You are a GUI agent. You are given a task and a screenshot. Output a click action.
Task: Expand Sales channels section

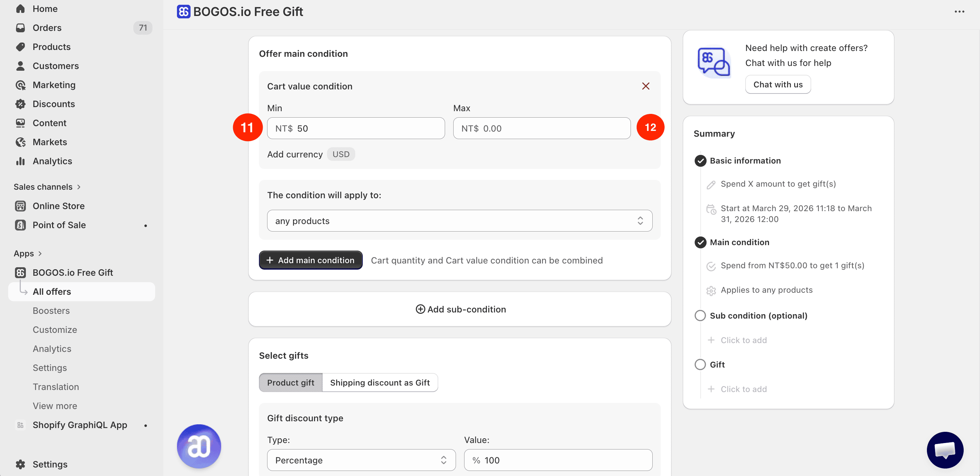tap(47, 187)
